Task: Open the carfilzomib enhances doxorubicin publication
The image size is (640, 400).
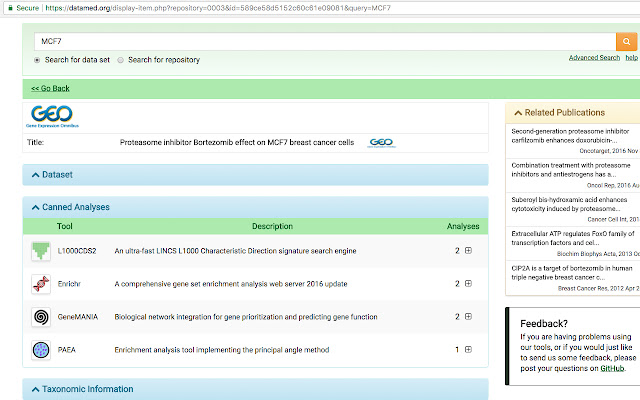Action: (570, 136)
